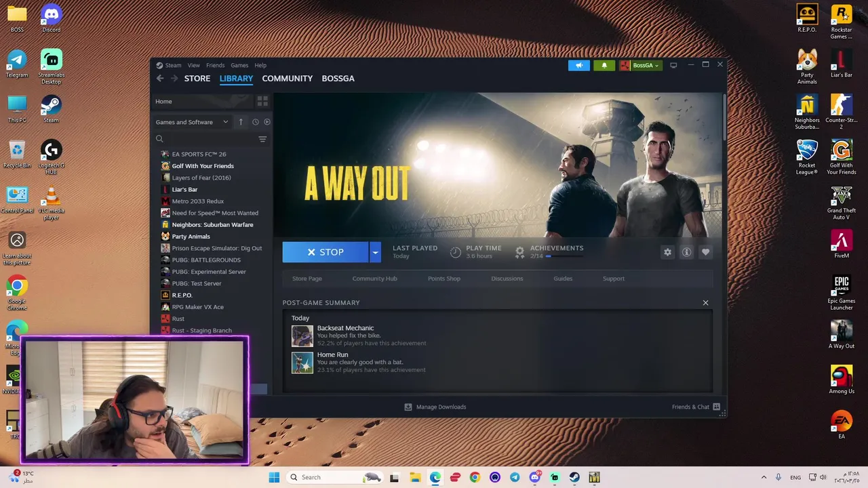Viewport: 868px width, 488px height.
Task: Open Steam from the taskbar
Action: 574,477
